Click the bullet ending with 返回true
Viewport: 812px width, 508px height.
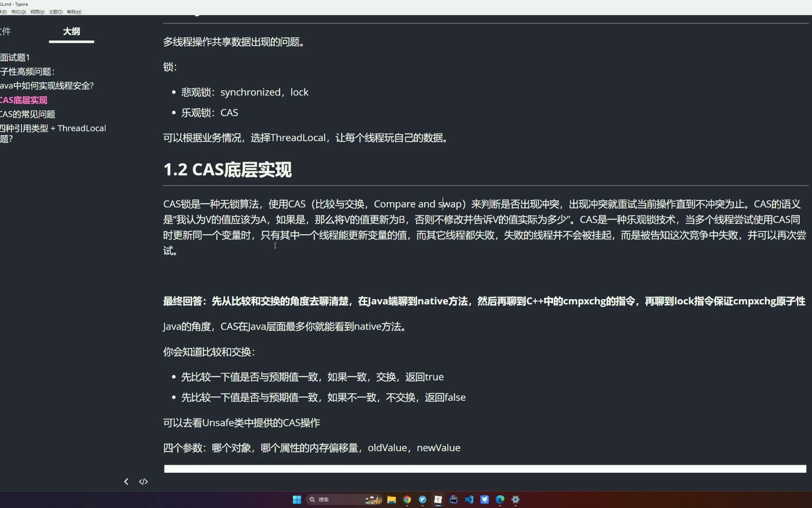(x=312, y=377)
